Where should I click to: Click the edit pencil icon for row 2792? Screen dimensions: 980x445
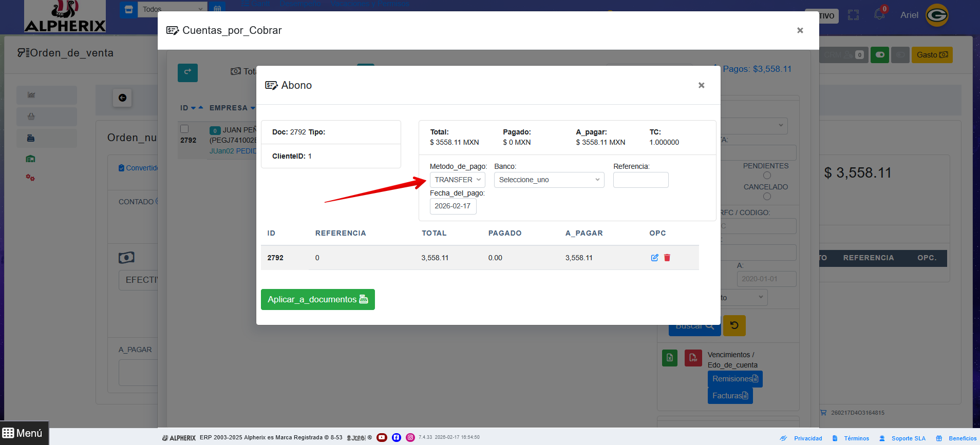coord(654,258)
